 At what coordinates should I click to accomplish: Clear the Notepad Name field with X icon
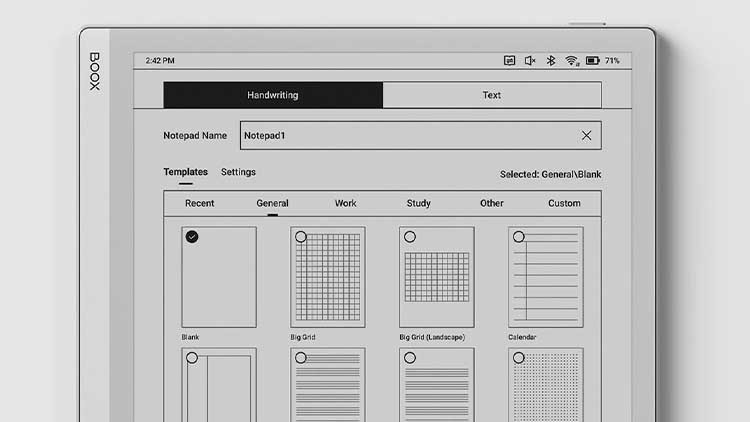point(586,135)
